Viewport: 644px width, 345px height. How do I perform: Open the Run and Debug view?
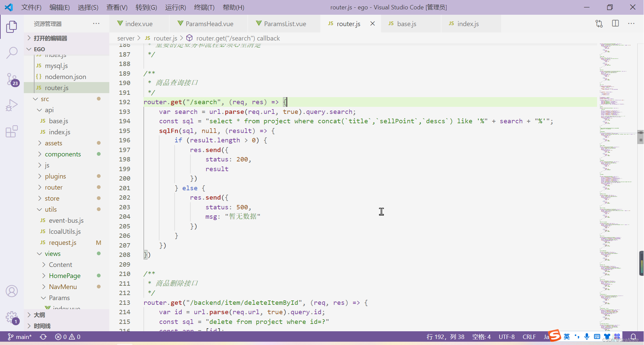pos(12,106)
